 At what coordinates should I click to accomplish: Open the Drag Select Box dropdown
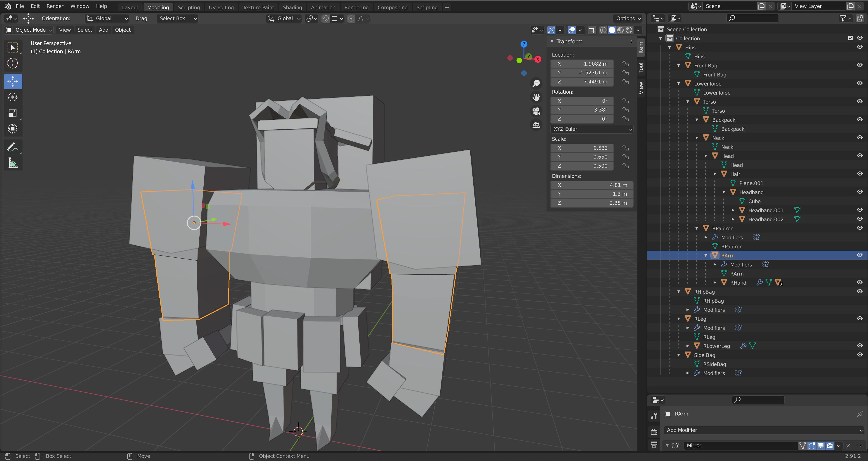click(x=177, y=19)
